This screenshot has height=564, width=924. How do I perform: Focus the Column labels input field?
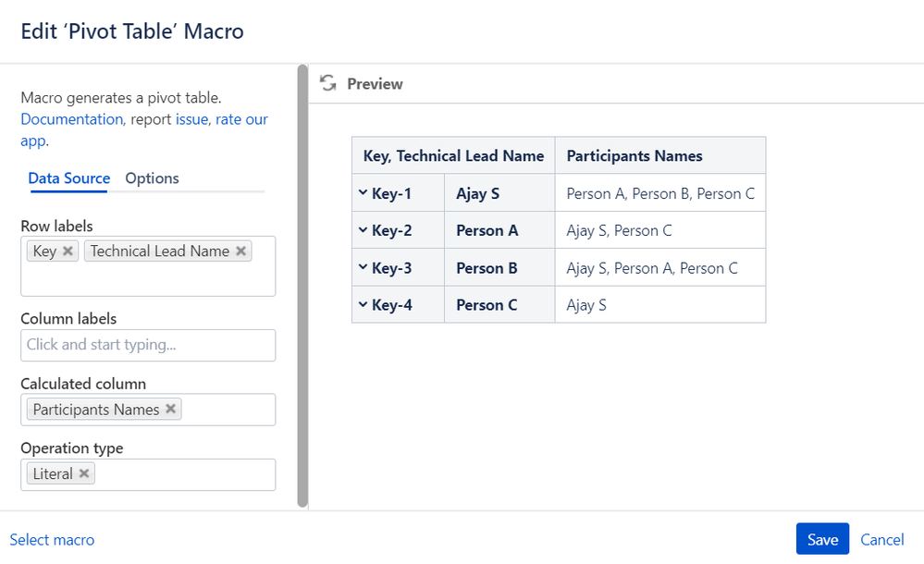pos(148,345)
